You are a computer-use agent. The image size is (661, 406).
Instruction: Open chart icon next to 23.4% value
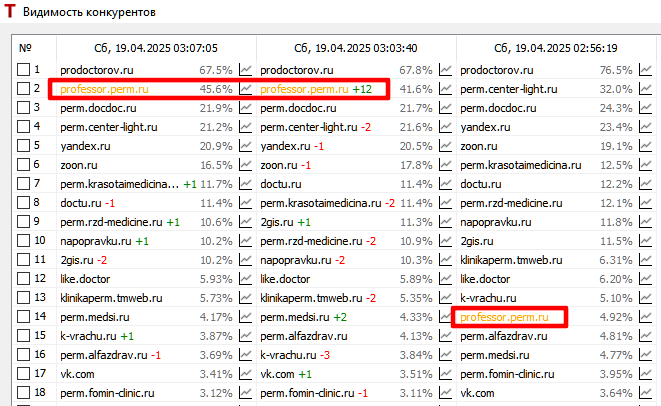645,126
